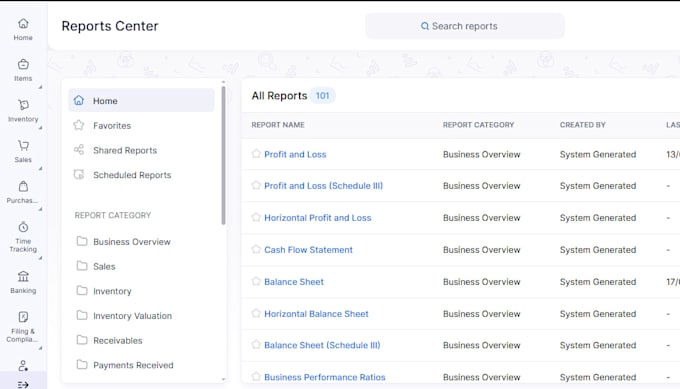Screen dimensions: 680x389
Task: Open Home in the left navigation rail
Action: (x=23, y=29)
